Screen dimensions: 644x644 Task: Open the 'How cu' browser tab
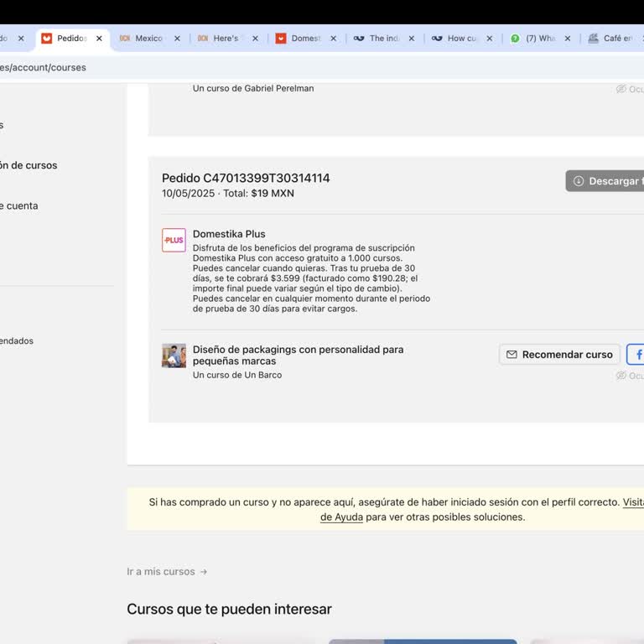462,39
